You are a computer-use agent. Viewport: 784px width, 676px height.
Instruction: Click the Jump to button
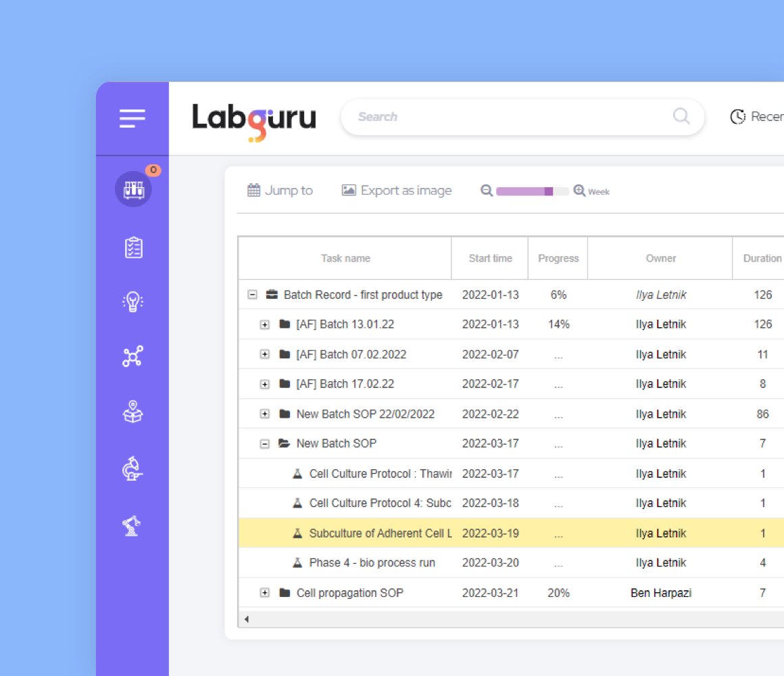tap(280, 191)
